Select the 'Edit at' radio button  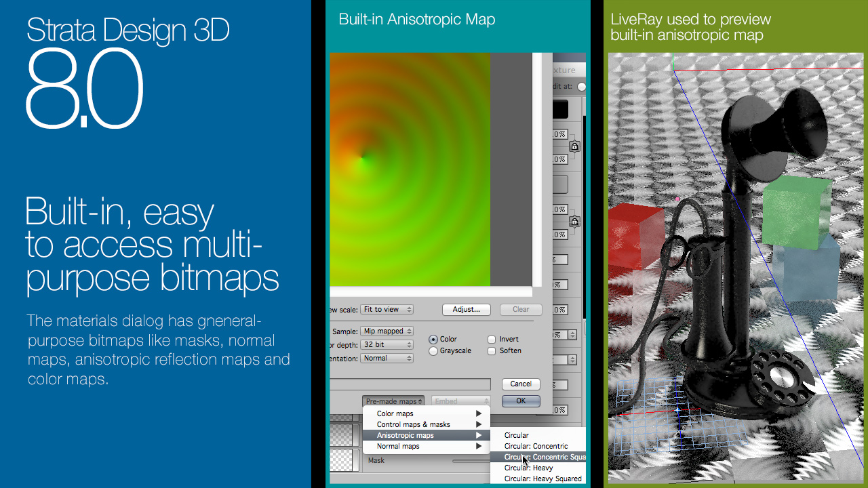[581, 87]
